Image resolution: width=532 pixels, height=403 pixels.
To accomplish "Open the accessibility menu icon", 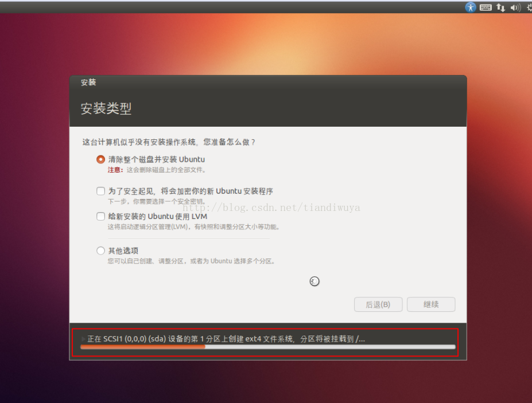I will [x=471, y=7].
